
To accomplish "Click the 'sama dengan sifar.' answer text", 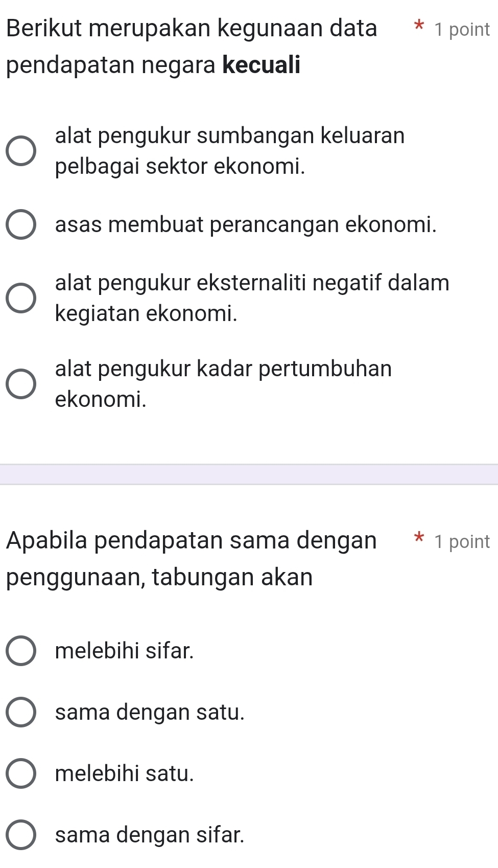I will [x=150, y=835].
